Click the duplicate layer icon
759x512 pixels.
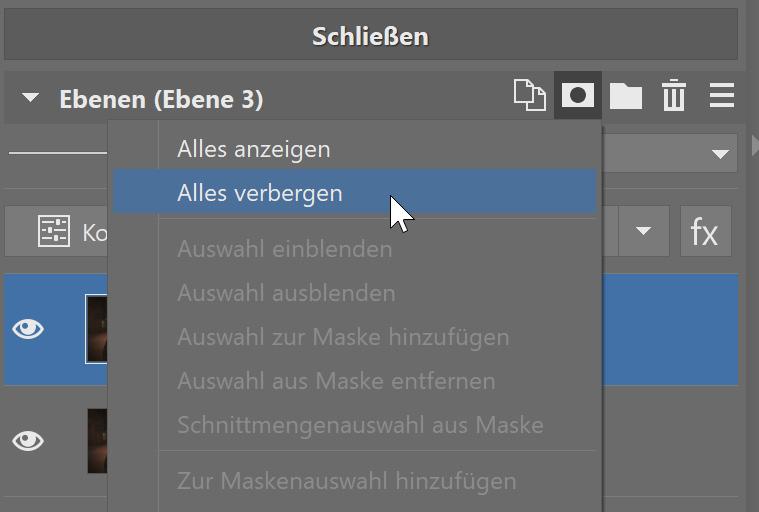pos(530,96)
